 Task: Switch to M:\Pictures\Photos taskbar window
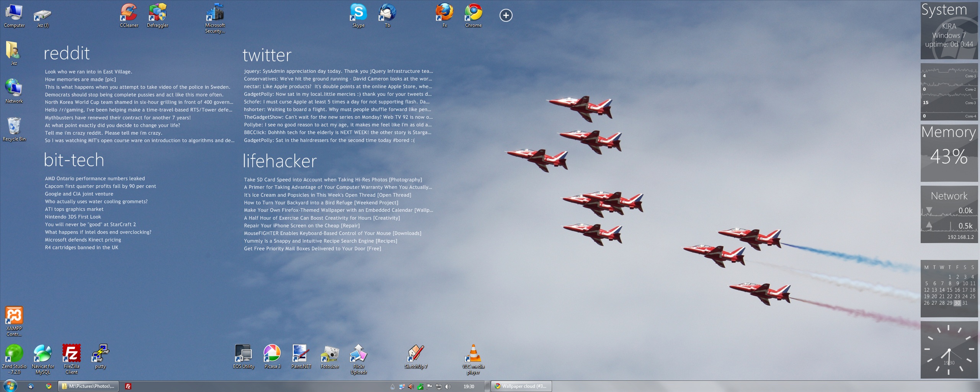(88, 386)
